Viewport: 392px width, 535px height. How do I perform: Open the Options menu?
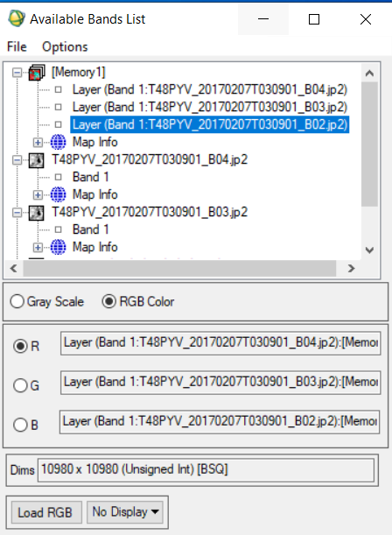[65, 46]
